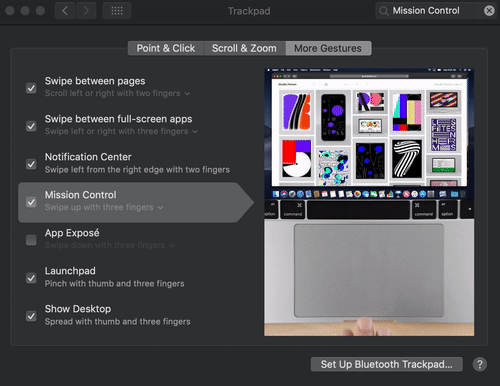Disable the Launchpad gesture checkbox

pos(31,278)
